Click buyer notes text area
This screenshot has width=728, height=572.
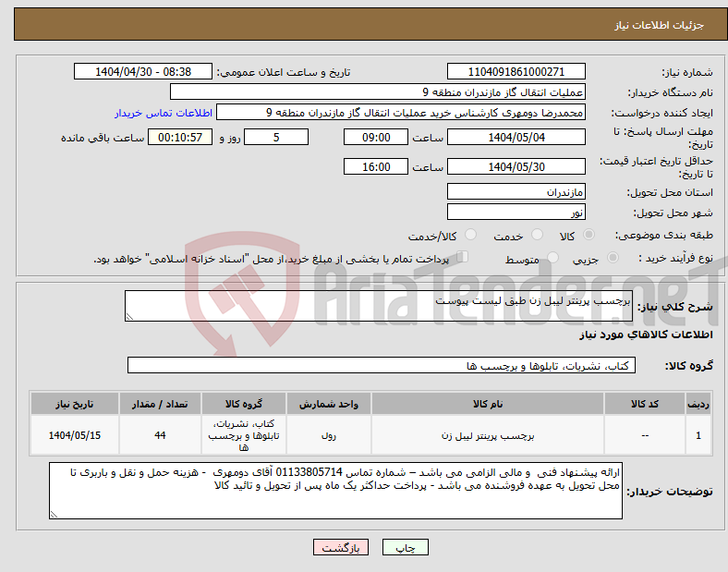pyautogui.click(x=335, y=491)
